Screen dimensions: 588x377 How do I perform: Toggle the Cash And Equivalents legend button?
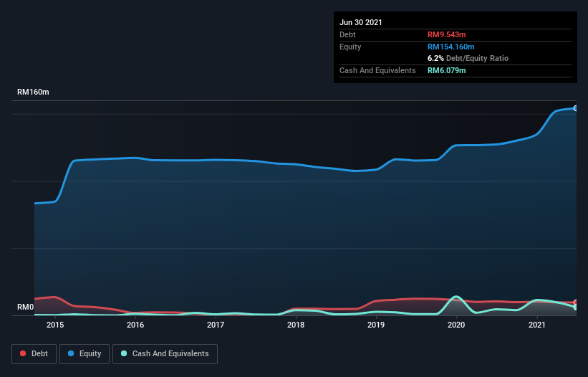(x=165, y=354)
